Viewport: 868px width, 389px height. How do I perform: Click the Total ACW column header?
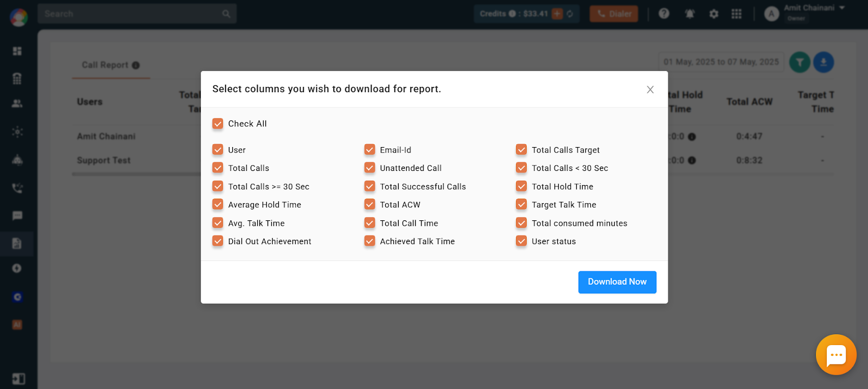[749, 102]
